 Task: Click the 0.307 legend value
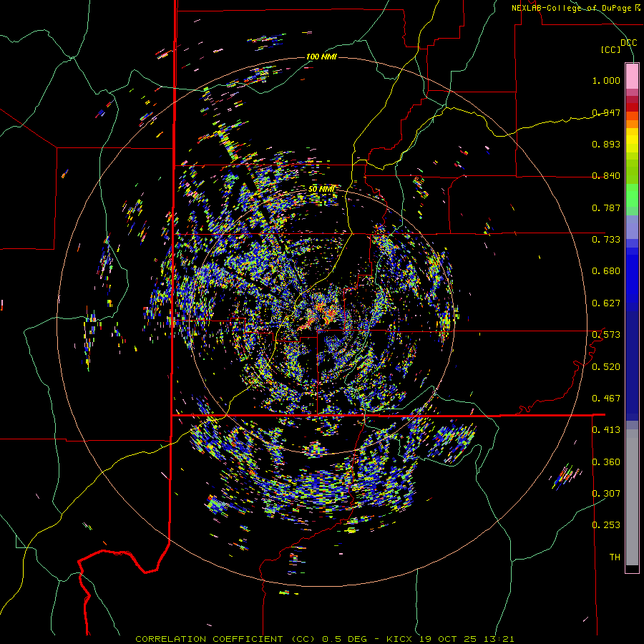606,494
